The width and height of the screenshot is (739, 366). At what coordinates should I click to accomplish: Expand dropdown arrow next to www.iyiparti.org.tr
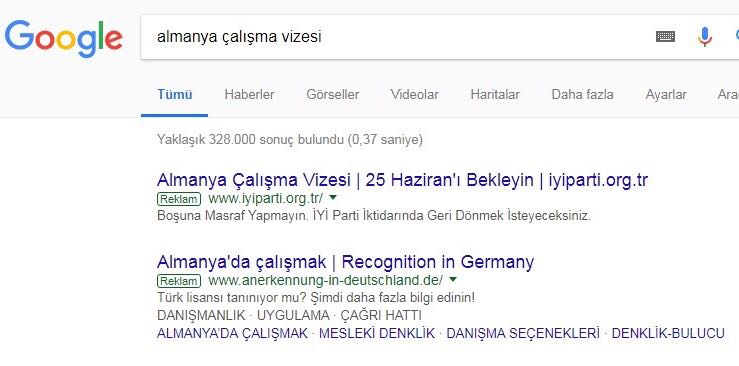click(x=333, y=197)
